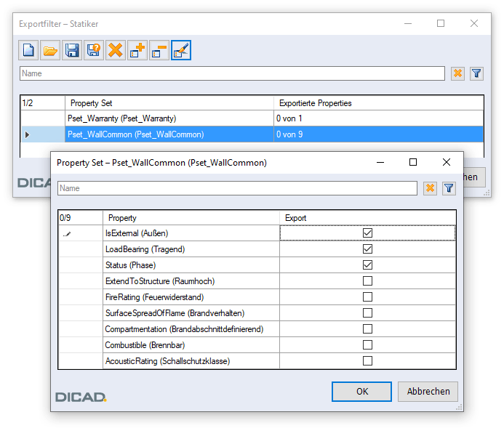Viewport: 504px width, 428px height.
Task: Click the new filter document icon
Action: [x=29, y=50]
